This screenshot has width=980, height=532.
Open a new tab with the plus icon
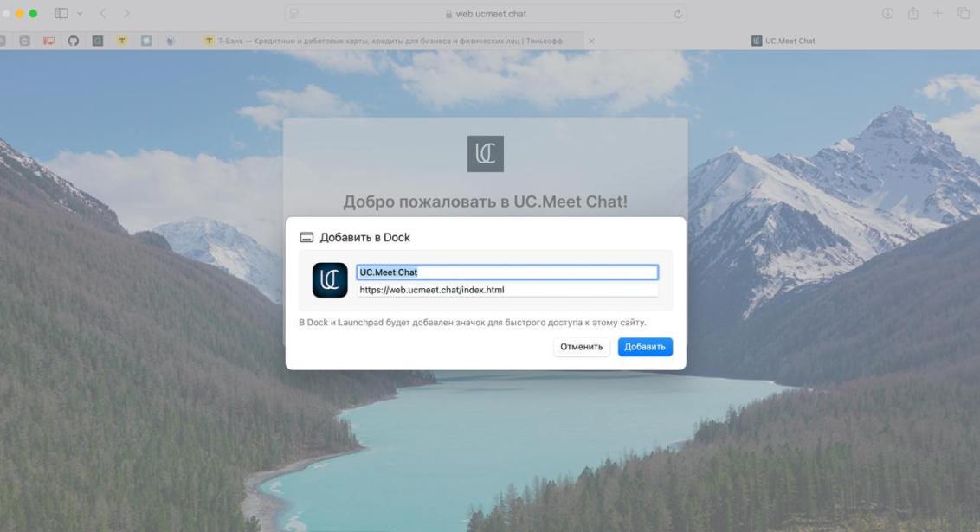click(938, 13)
